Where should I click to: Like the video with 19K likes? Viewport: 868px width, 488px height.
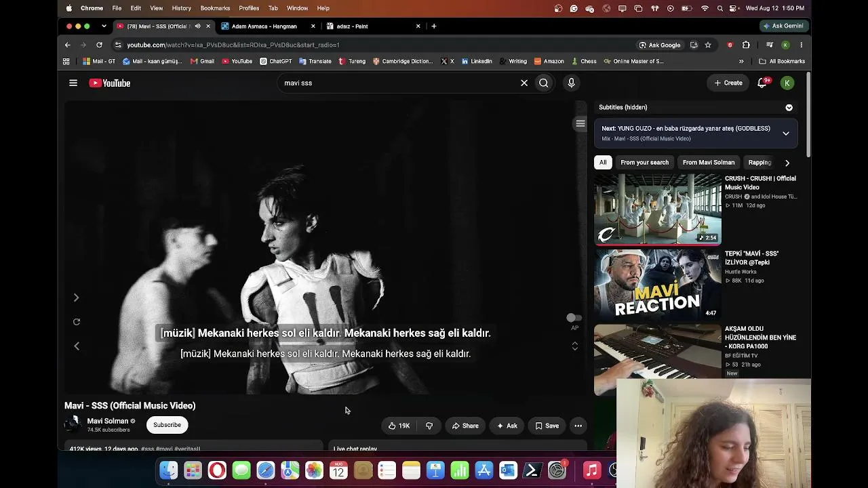(x=399, y=426)
